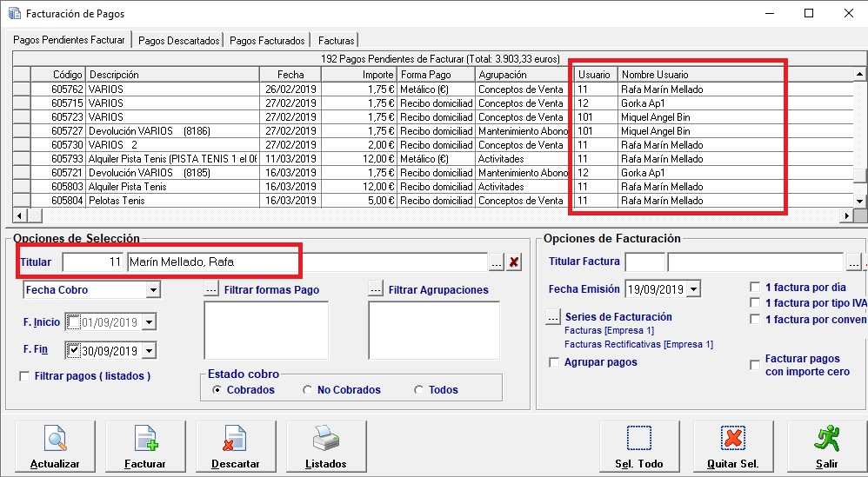The width and height of the screenshot is (868, 477).
Task: Open the F. Inicio date picker arrow
Action: (149, 322)
